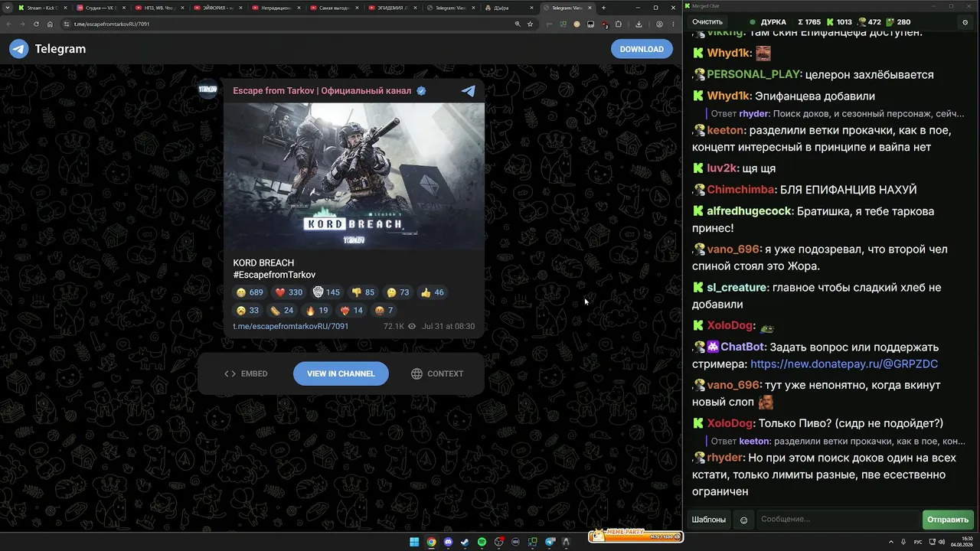Screen dimensions: 980x551
Task: Open the #EscapefromTarkov hashtag
Action: pyautogui.click(x=274, y=275)
